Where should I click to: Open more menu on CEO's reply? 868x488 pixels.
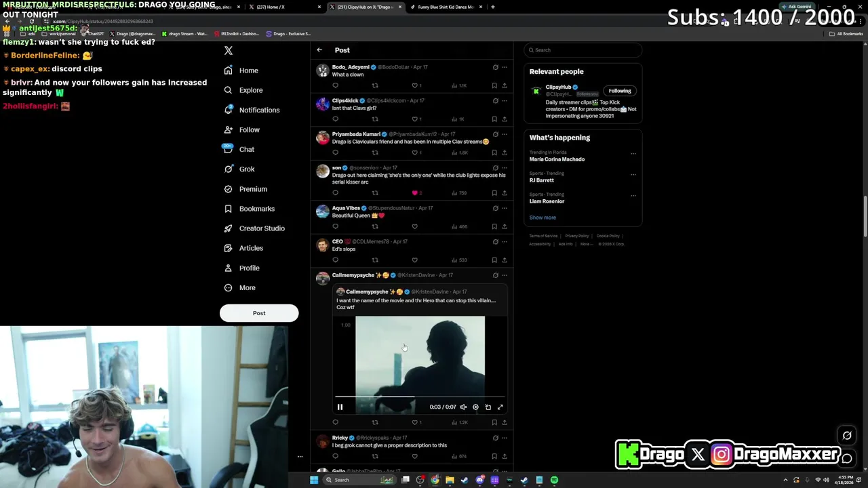(x=505, y=242)
